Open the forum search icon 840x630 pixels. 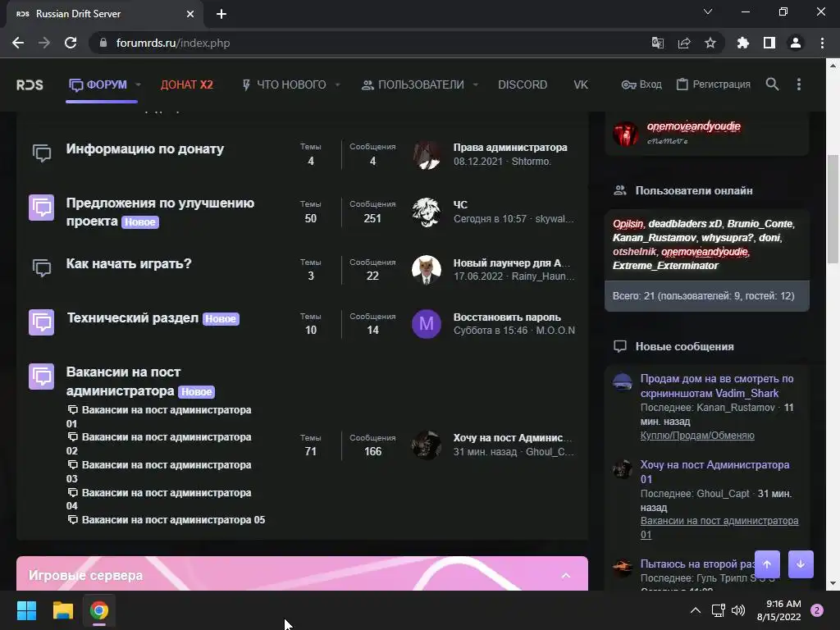point(772,84)
